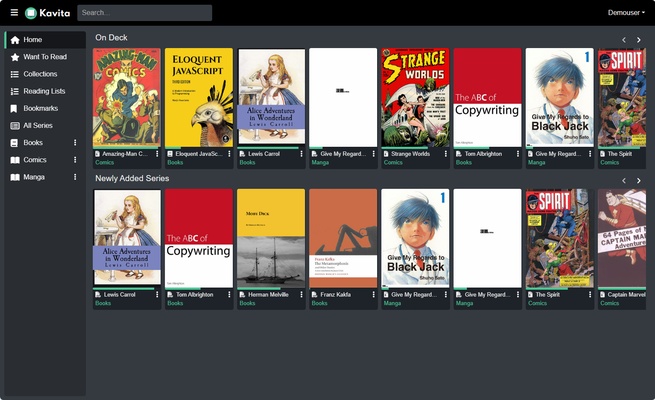Open actions menu for Eloquent JavaScript card

(229, 154)
